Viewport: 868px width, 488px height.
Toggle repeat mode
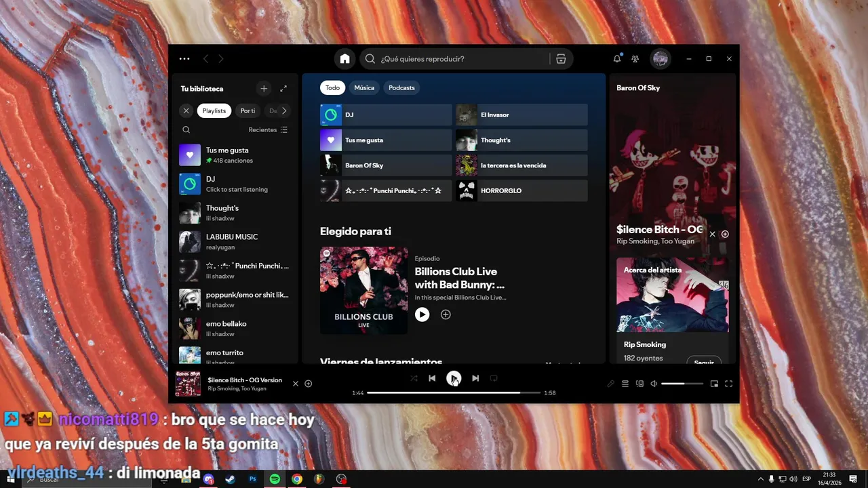494,378
